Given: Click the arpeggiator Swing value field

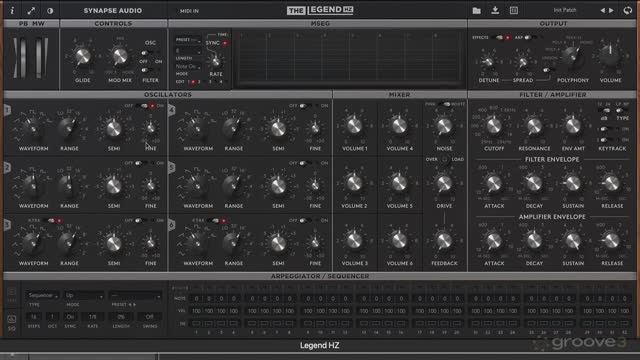Looking at the screenshot, I should point(149,316).
